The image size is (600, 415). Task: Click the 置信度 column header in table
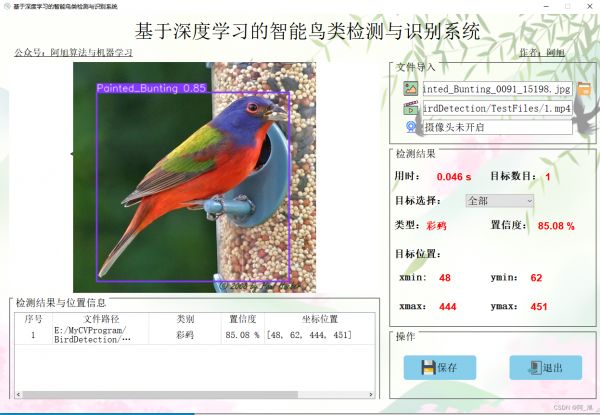coord(243,319)
